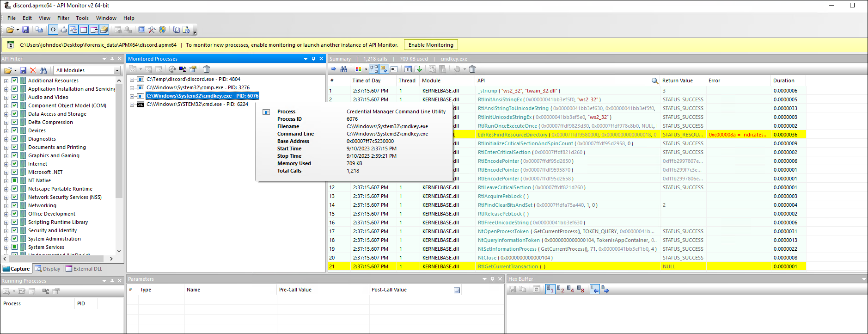This screenshot has height=334, width=868.
Task: Click the hammer and wrench Options icon
Action: (152, 30)
